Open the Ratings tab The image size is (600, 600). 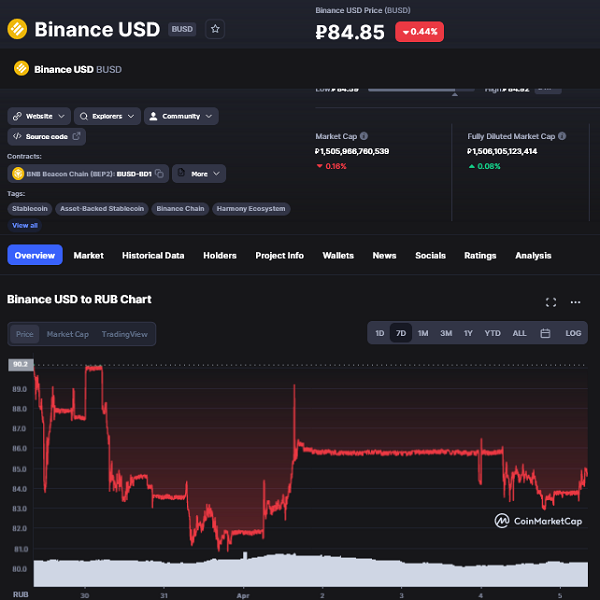click(x=480, y=255)
